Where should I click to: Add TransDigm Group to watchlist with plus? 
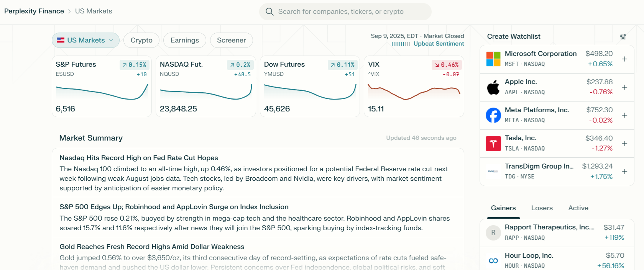624,172
